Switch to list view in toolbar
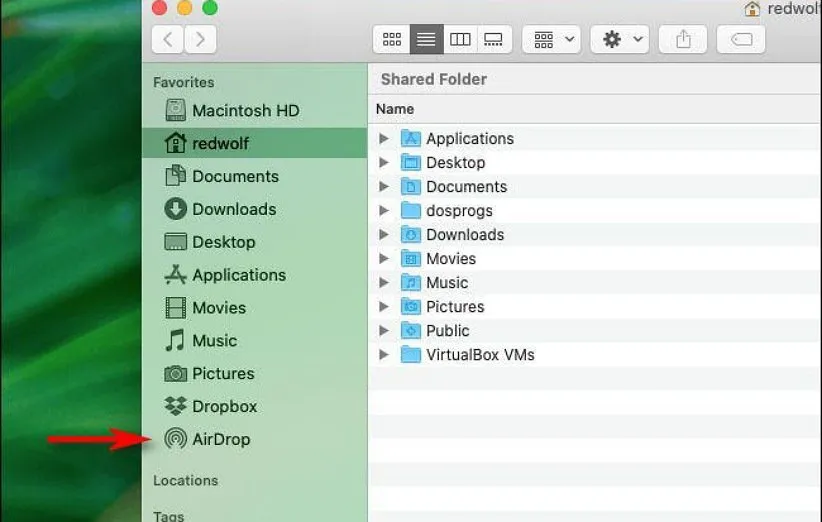This screenshot has width=822, height=522. pos(426,39)
